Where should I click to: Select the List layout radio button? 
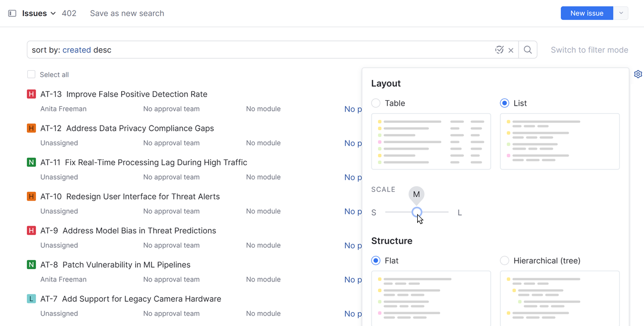click(x=505, y=103)
